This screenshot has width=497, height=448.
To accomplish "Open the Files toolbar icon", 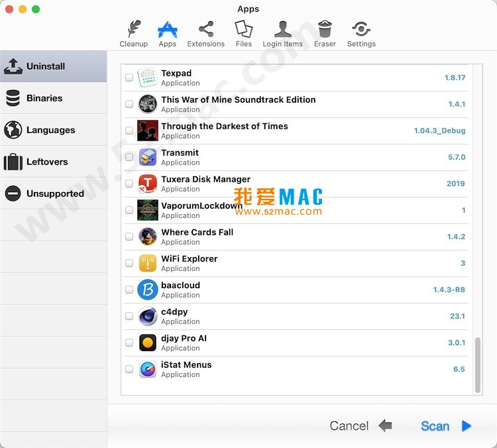I will [x=243, y=29].
